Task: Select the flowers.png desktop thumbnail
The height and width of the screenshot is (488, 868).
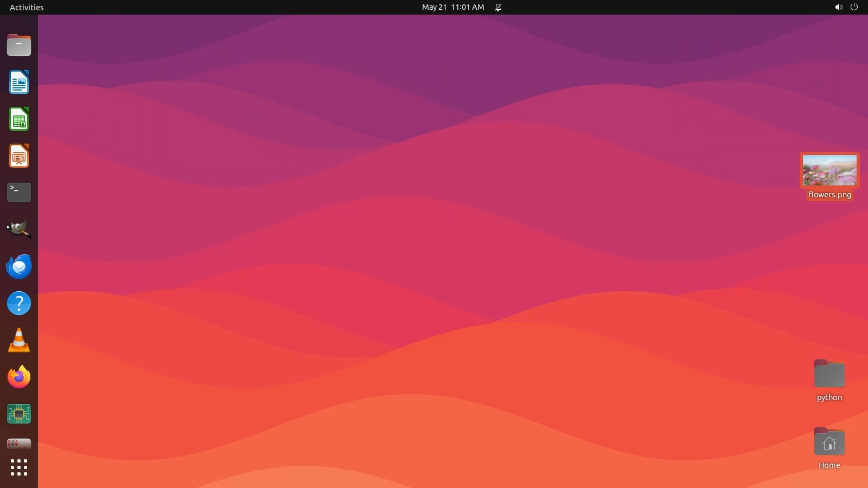Action: [829, 170]
